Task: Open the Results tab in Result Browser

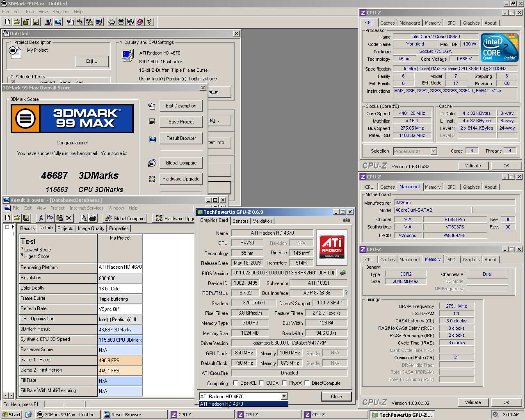Action: click(x=27, y=228)
